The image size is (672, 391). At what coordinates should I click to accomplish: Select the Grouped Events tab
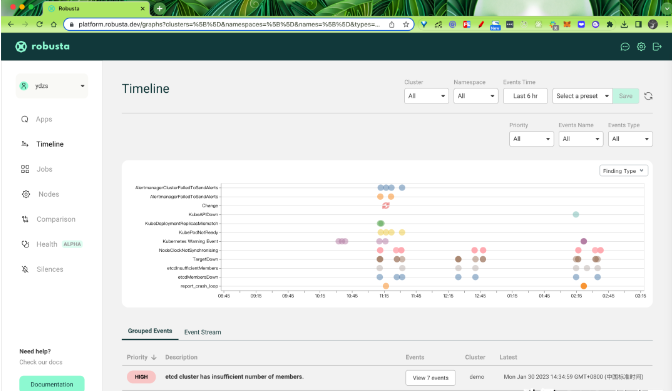(150, 331)
